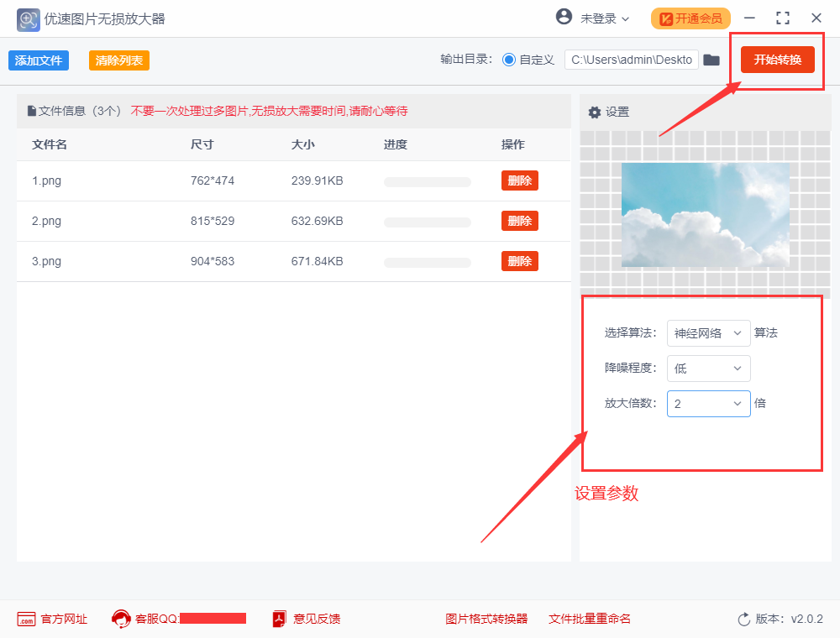Click the progress bar for 2.png
The height and width of the screenshot is (638, 840).
[x=428, y=222]
